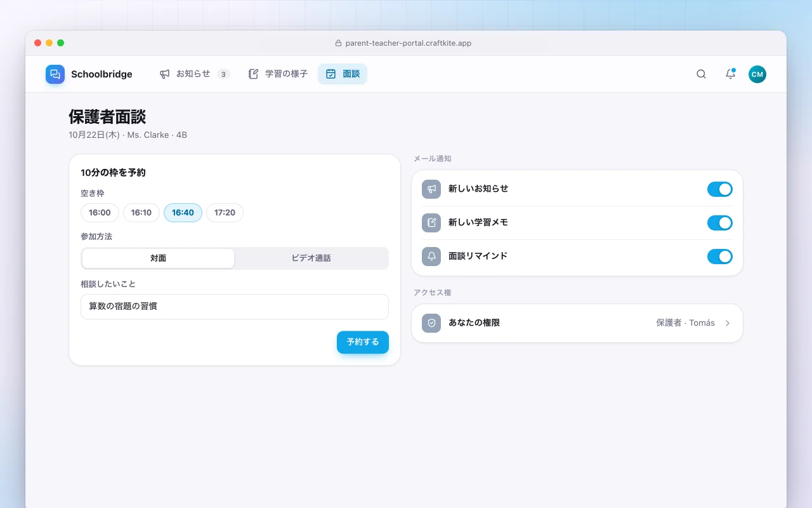Open the CM user avatar menu

(757, 74)
